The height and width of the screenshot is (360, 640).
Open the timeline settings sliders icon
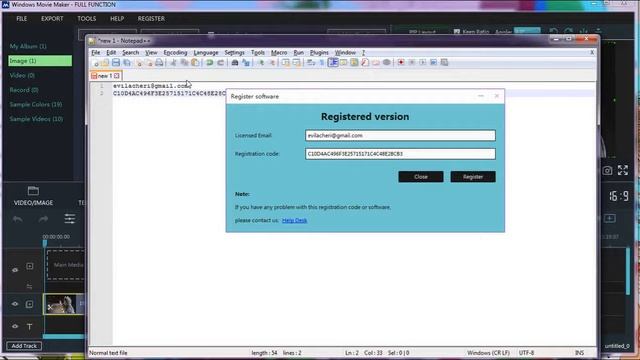coord(70,219)
